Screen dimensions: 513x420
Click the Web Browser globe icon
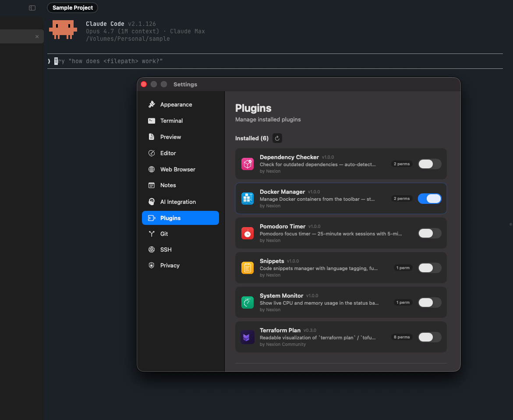152,169
